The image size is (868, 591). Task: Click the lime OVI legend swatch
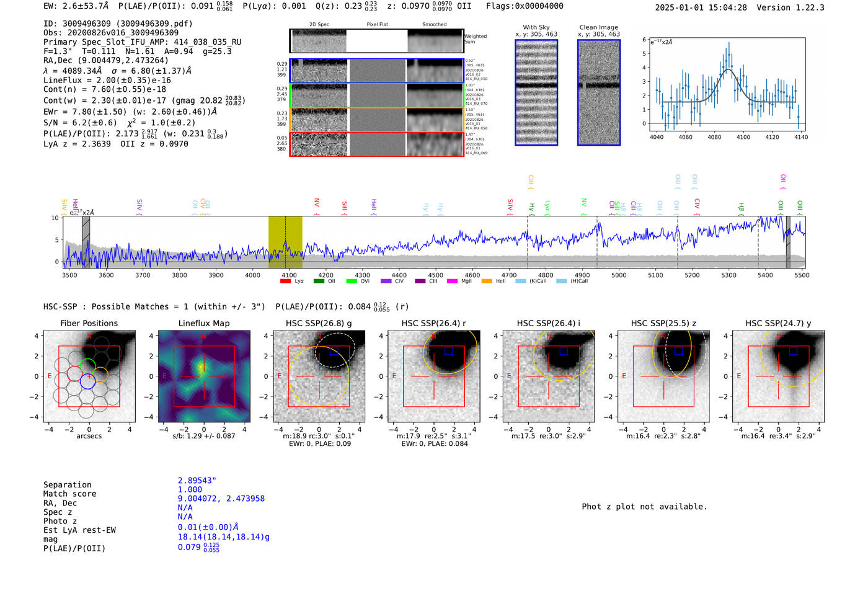pos(352,281)
